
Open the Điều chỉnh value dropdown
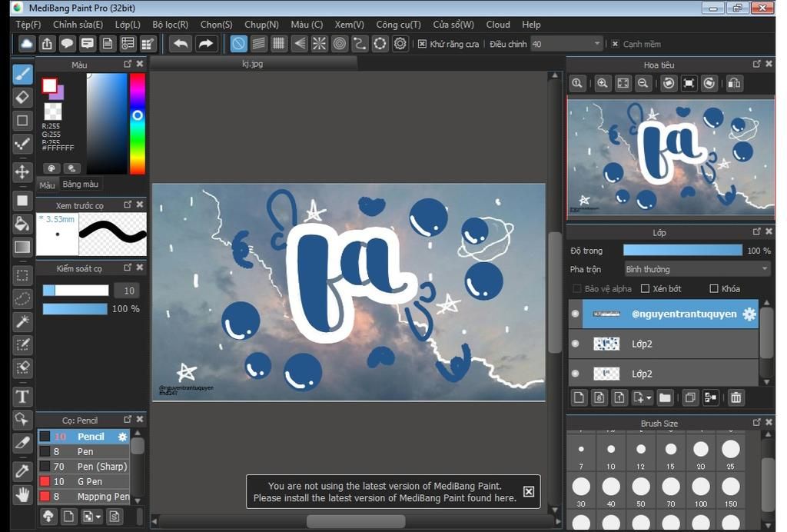(x=596, y=44)
